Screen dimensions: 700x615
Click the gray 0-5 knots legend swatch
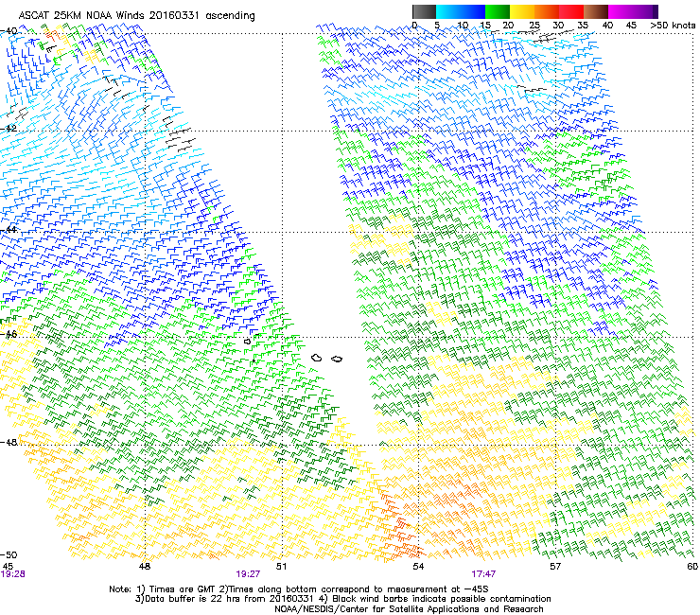424,11
